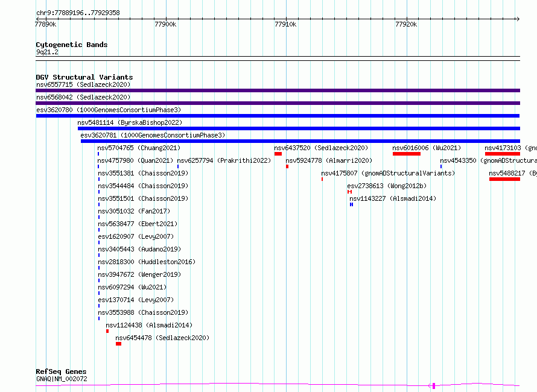
Task: Click nsv5704765 (Chuang2021) variant label
Action: point(139,148)
